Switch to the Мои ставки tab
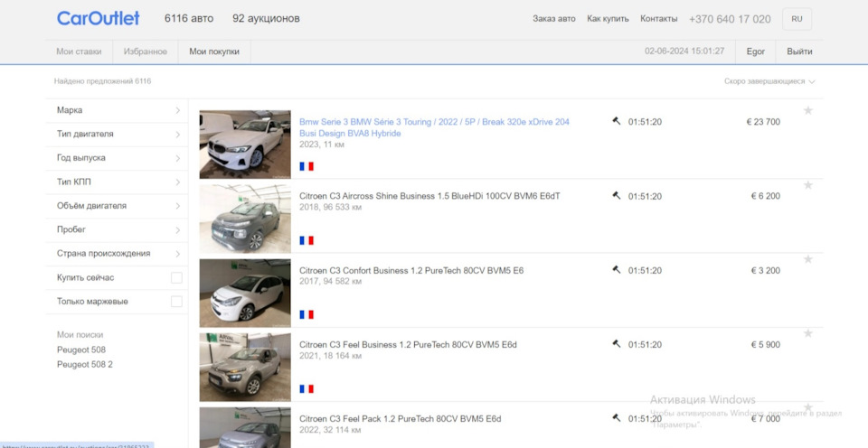The height and width of the screenshot is (448, 868). pyautogui.click(x=80, y=51)
